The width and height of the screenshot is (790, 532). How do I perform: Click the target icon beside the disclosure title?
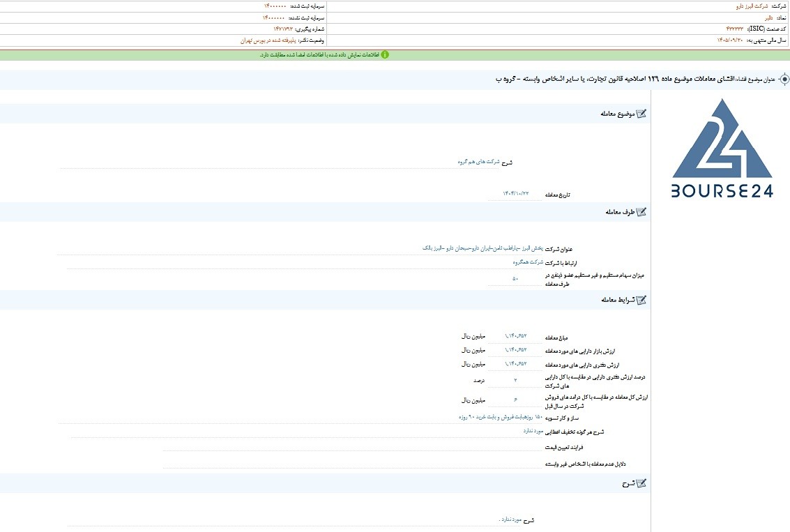784,79
